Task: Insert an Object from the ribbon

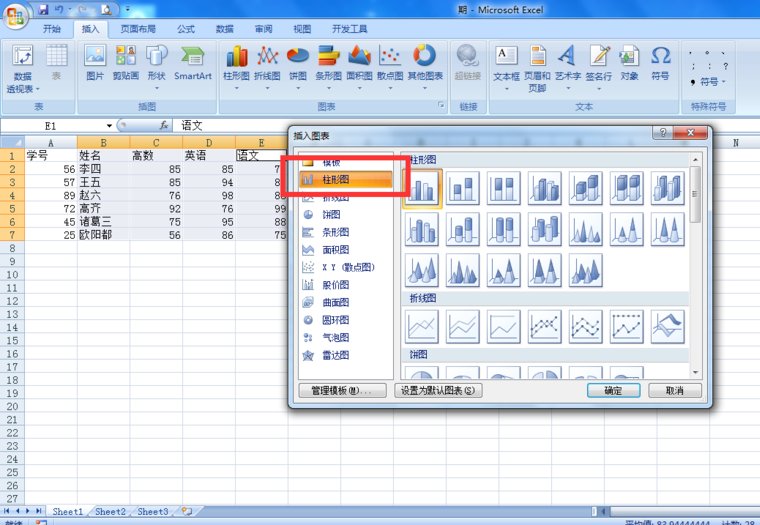Action: click(629, 62)
